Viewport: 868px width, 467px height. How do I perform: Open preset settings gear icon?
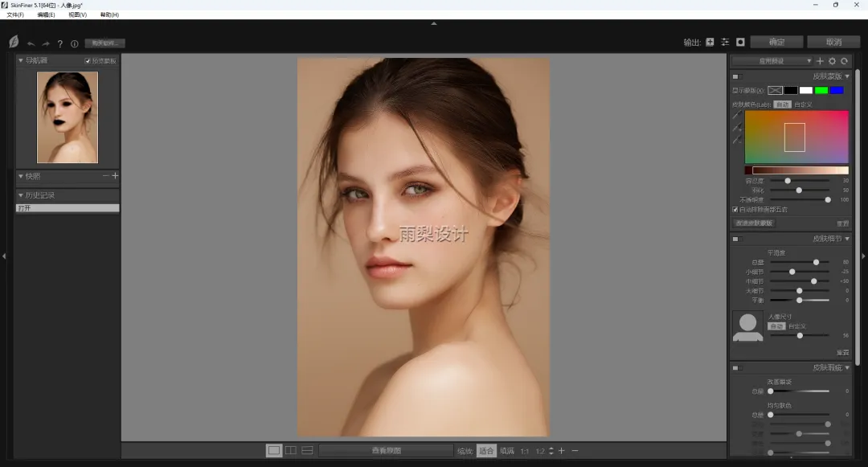(832, 61)
